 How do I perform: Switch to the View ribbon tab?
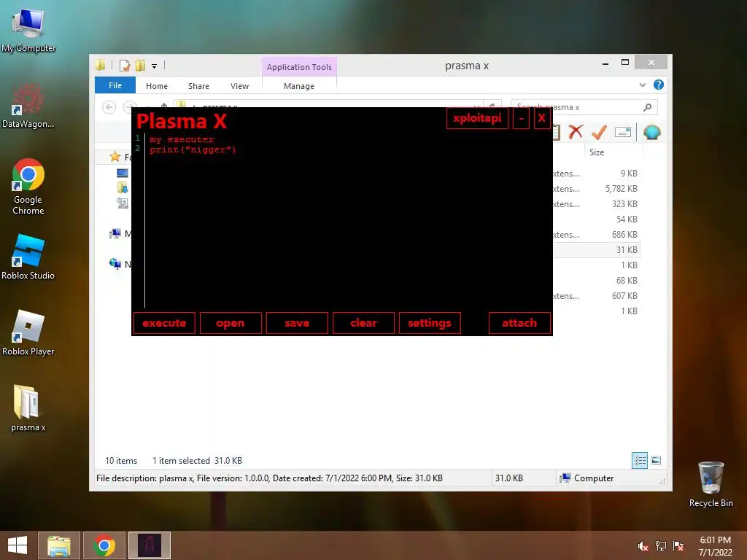tap(239, 86)
